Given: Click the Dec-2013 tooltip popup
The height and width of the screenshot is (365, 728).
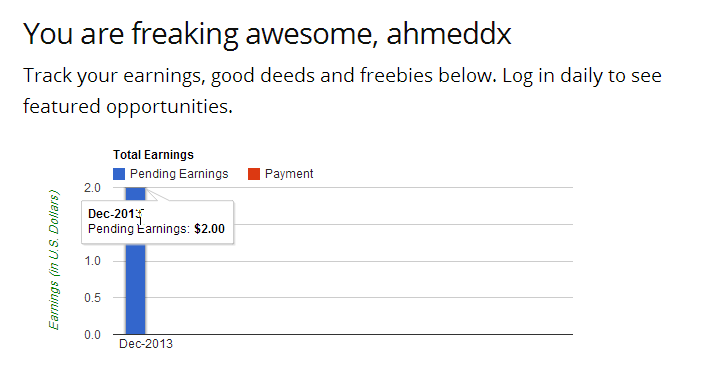Looking at the screenshot, I should coord(157,222).
